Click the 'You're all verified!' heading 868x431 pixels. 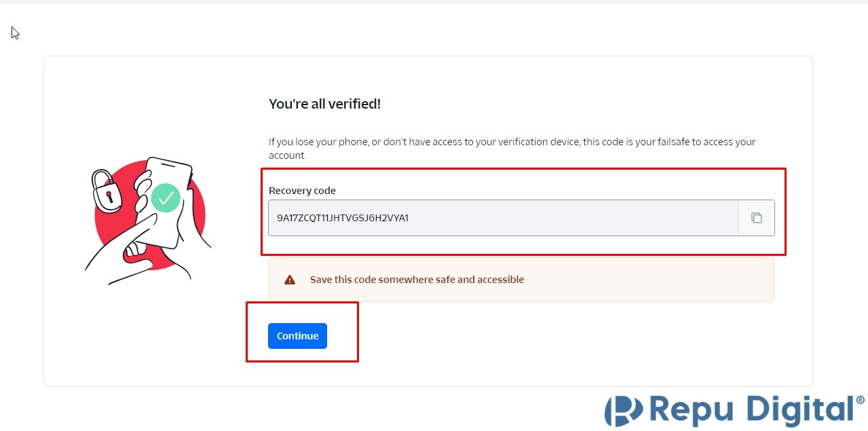point(324,104)
